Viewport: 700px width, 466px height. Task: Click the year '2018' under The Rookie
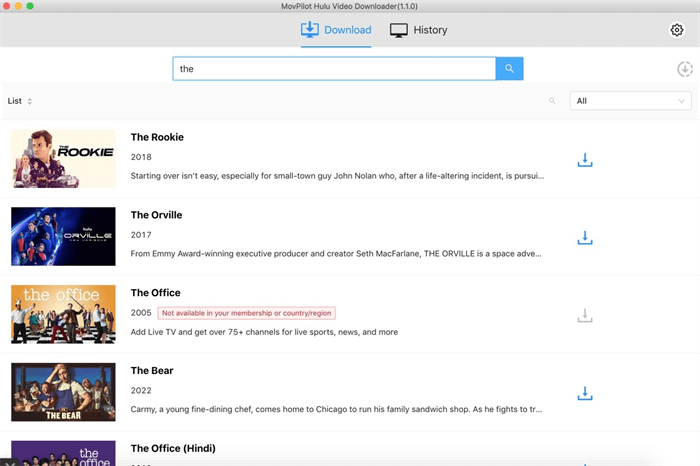tap(141, 157)
